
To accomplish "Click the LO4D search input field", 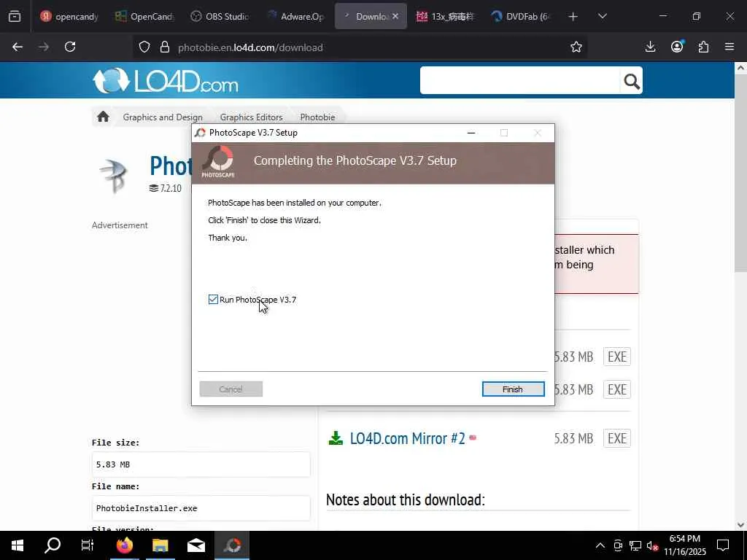I will (x=519, y=80).
